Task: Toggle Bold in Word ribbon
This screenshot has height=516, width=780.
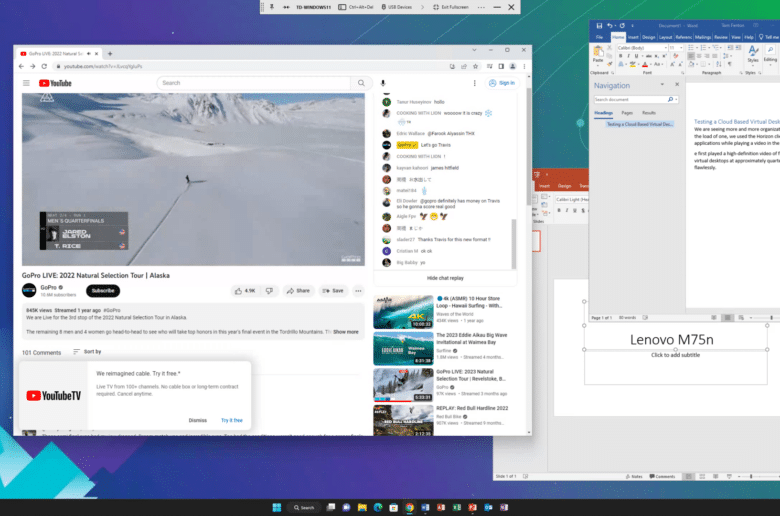Action: [620, 56]
